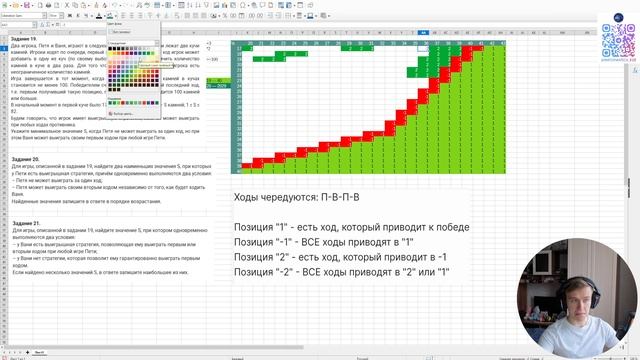Click the Sum sigma icon in formula bar

tap(47, 24)
